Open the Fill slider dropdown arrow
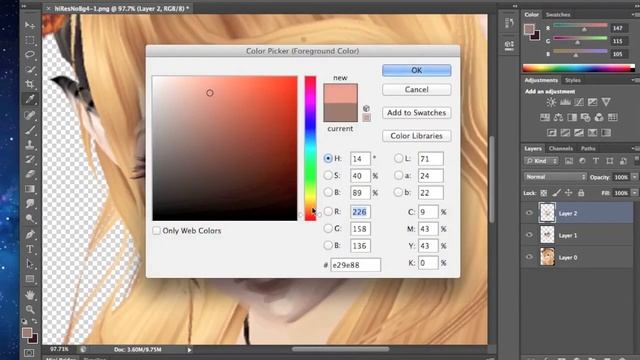 click(x=634, y=193)
